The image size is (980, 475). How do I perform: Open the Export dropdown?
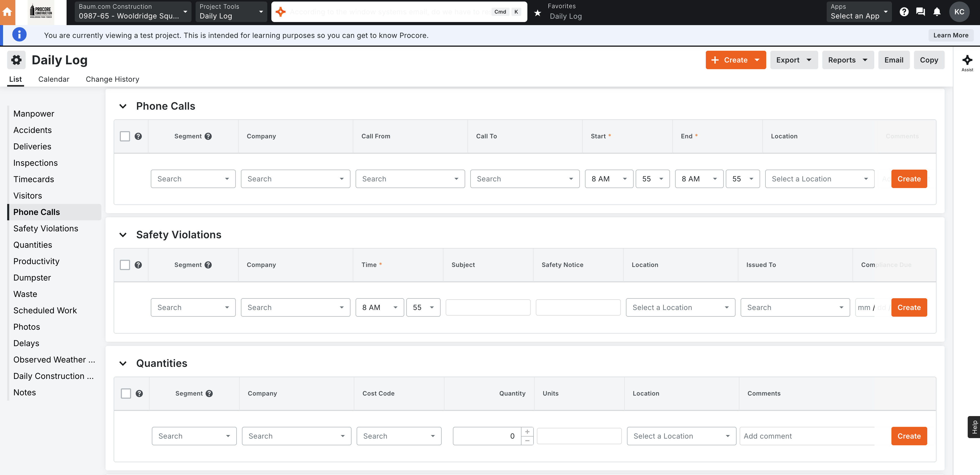coord(794,60)
